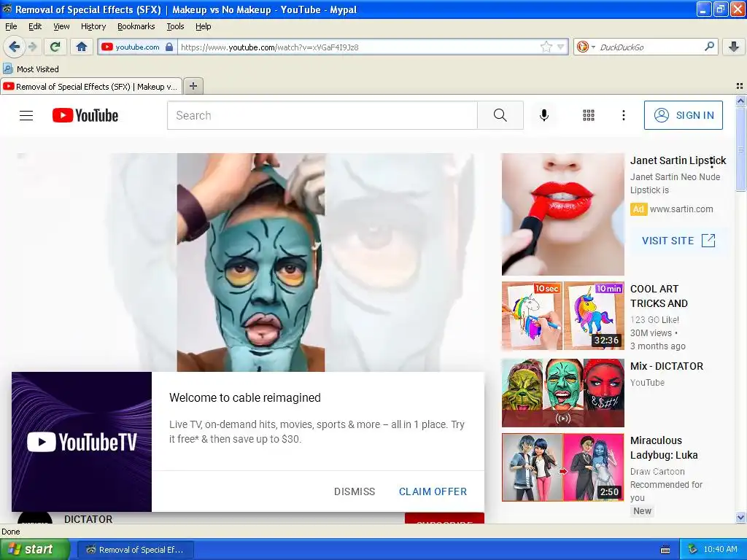The height and width of the screenshot is (560, 747).
Task: Open COOL ART TRICKS AND video thumbnail
Action: point(562,316)
